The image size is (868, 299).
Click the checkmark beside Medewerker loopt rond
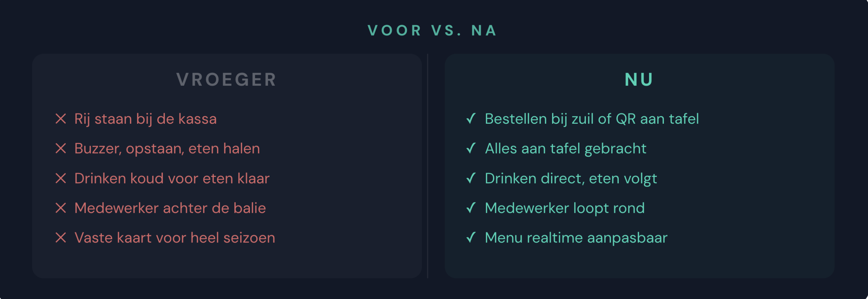click(x=471, y=208)
